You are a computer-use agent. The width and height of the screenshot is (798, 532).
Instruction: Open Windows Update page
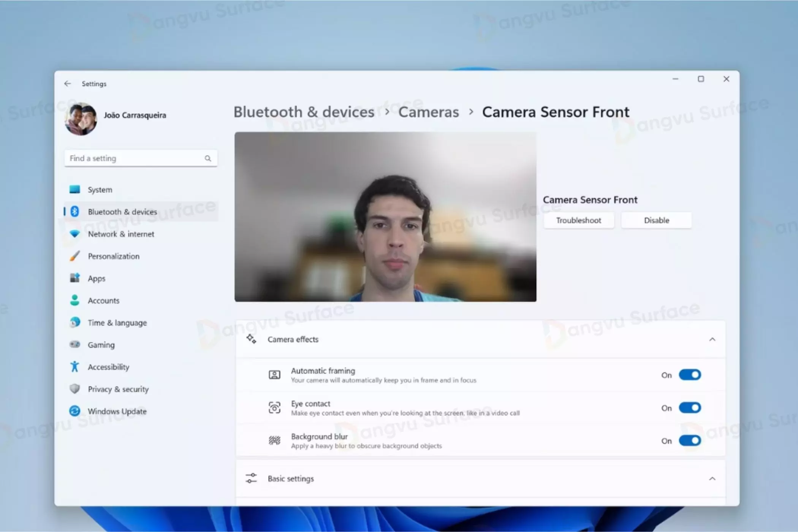click(141, 411)
